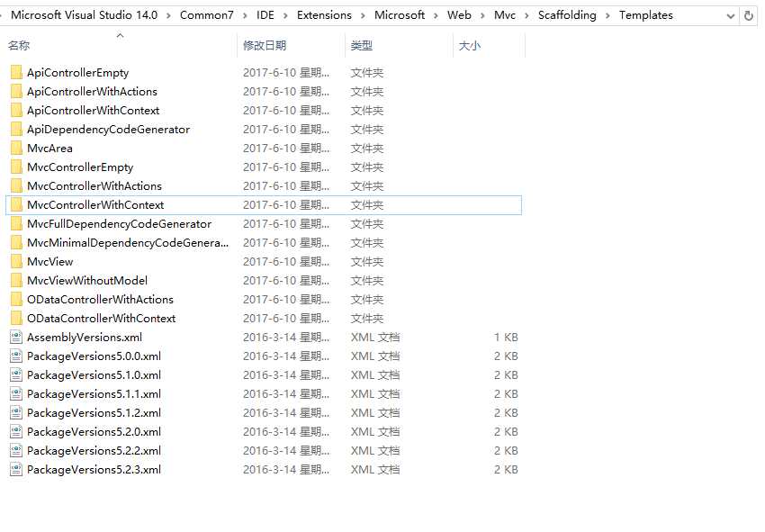The width and height of the screenshot is (765, 532).
Task: Select the PackageVersions5.0.0.xml file name
Action: pos(94,356)
